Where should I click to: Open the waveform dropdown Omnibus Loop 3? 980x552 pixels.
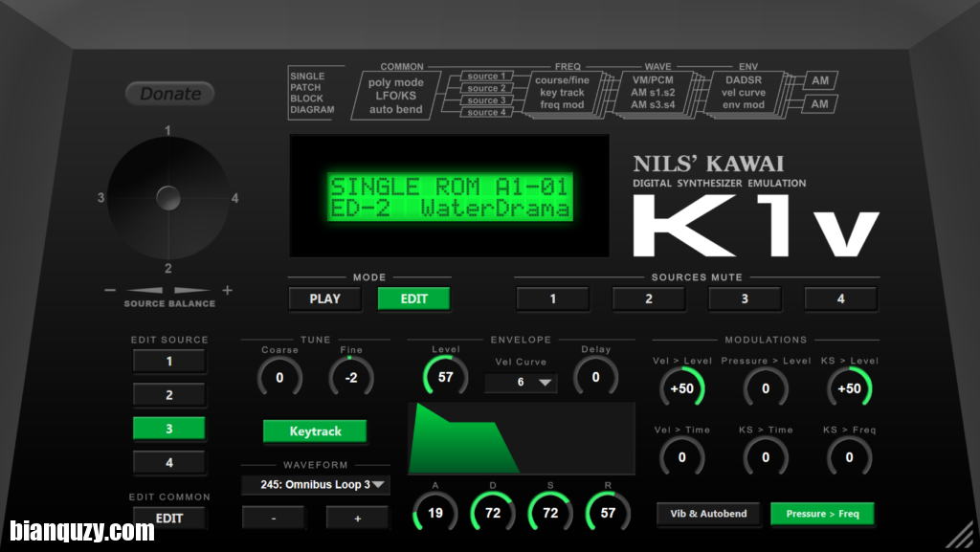pos(316,485)
